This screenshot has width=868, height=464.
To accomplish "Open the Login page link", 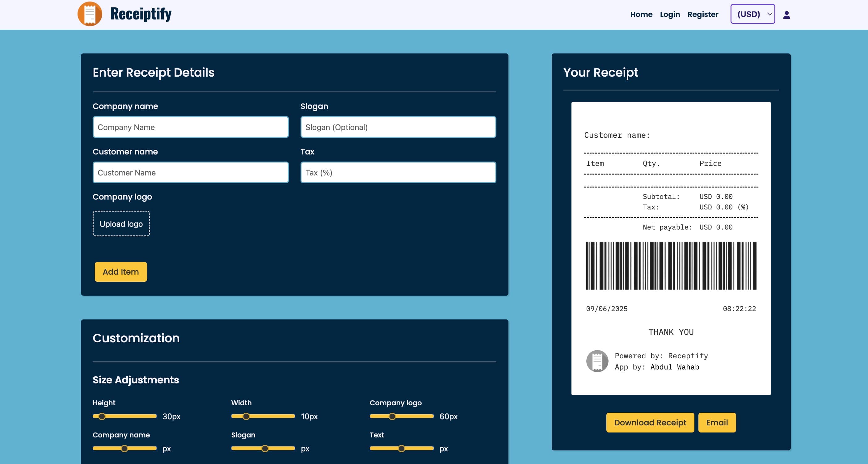I will click(x=669, y=15).
